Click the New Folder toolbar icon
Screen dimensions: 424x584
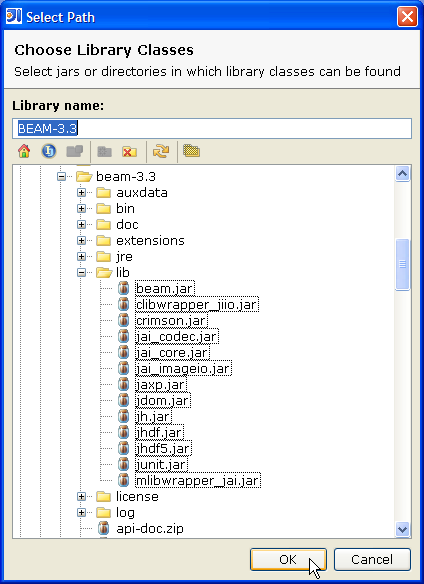[105, 152]
